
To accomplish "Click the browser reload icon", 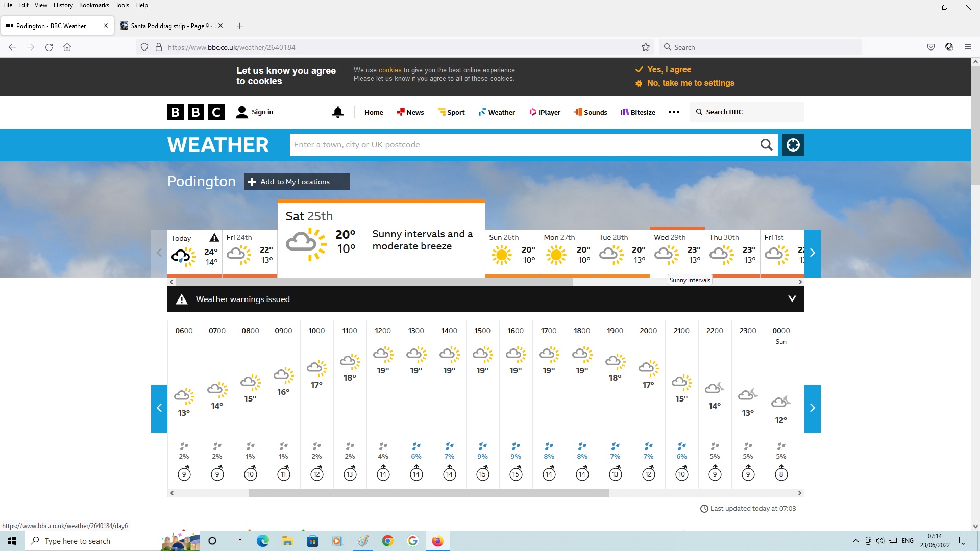I will tap(49, 47).
